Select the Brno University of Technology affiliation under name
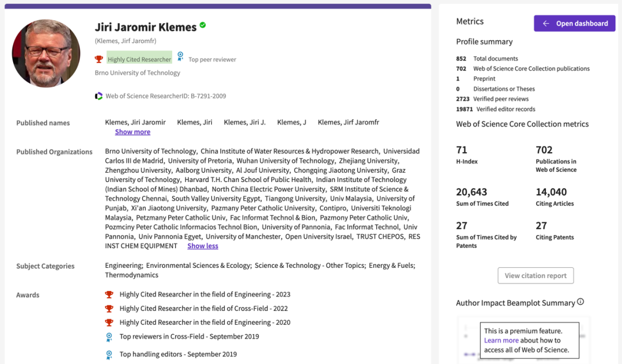Image resolution: width=622 pixels, height=364 pixels. pos(137,73)
